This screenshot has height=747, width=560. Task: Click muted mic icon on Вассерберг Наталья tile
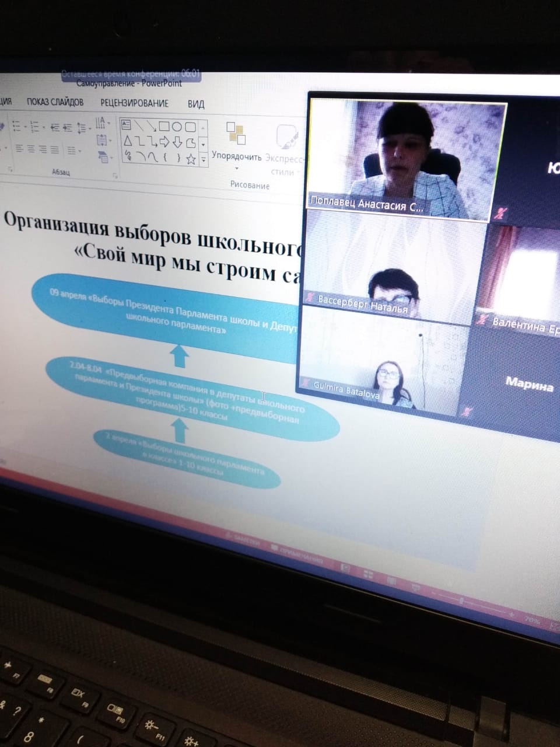coord(309,296)
